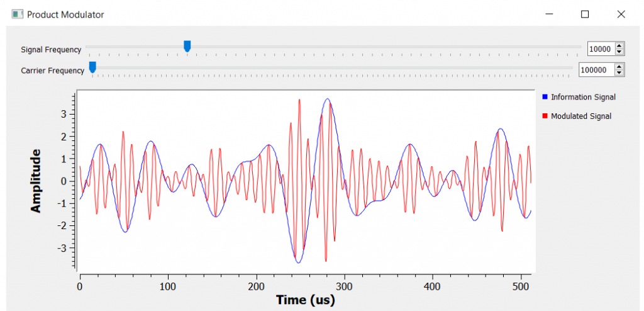Click the blue Information Signal legend marker
Viewport: 644px width, 311px height.
click(x=545, y=97)
